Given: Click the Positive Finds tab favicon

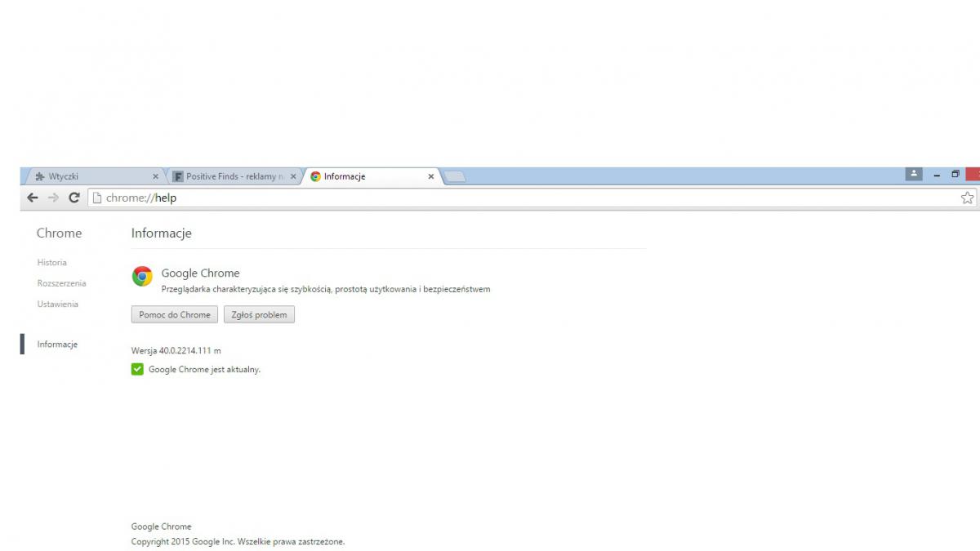Looking at the screenshot, I should pos(178,176).
